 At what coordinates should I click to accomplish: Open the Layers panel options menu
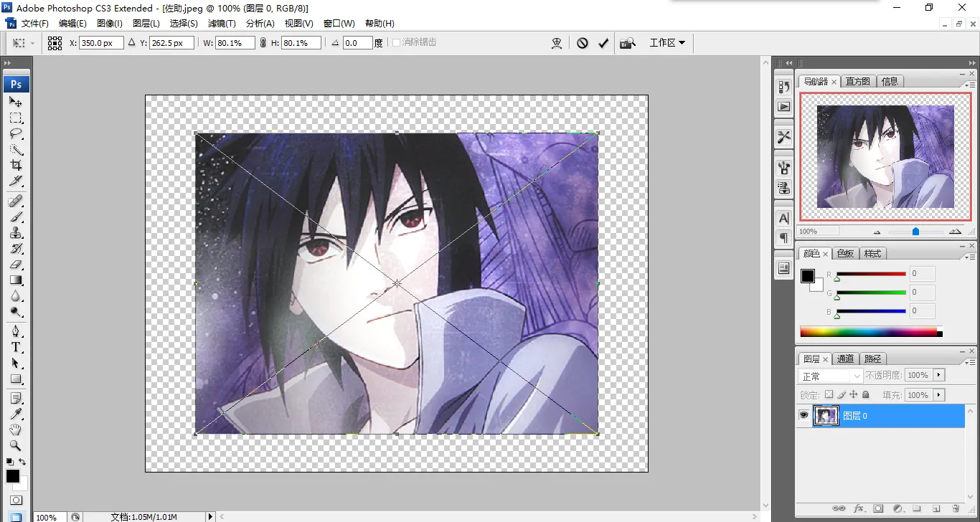[969, 361]
